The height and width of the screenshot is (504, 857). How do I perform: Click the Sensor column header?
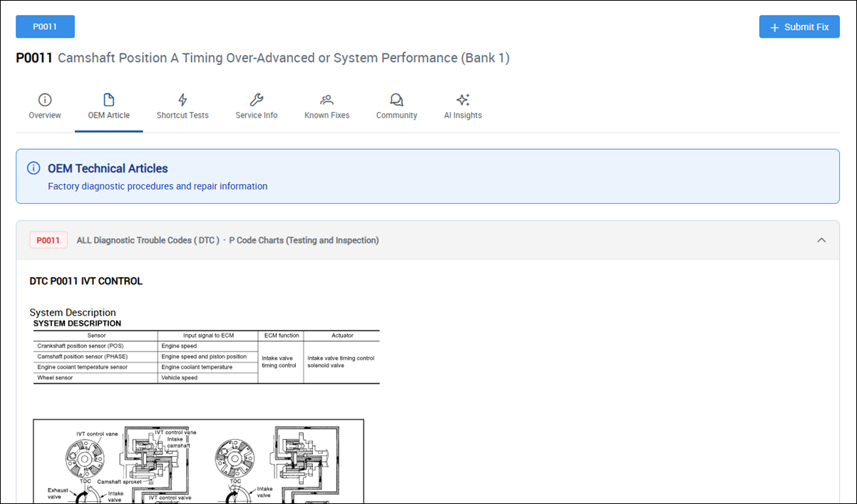[96, 335]
